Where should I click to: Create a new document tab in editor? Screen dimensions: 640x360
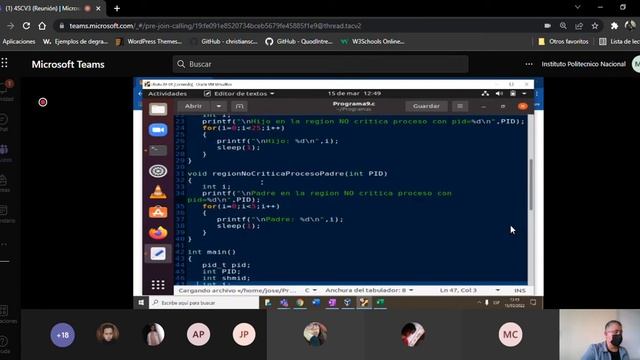click(240, 107)
